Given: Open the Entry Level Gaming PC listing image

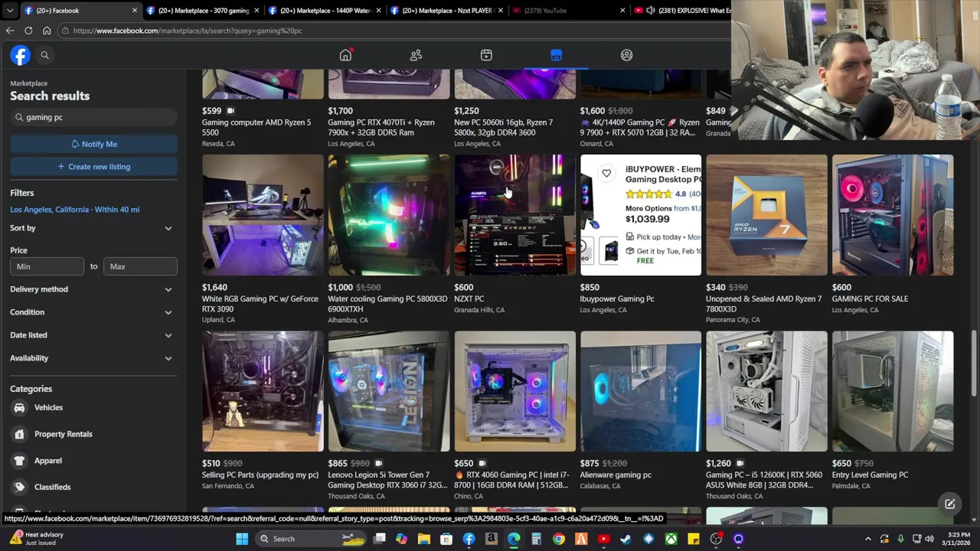Looking at the screenshot, I should click(893, 391).
